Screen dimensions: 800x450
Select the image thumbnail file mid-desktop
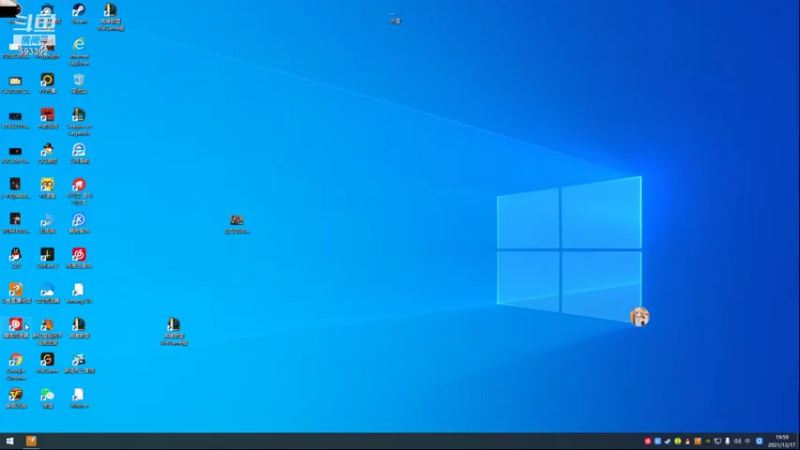tap(237, 223)
